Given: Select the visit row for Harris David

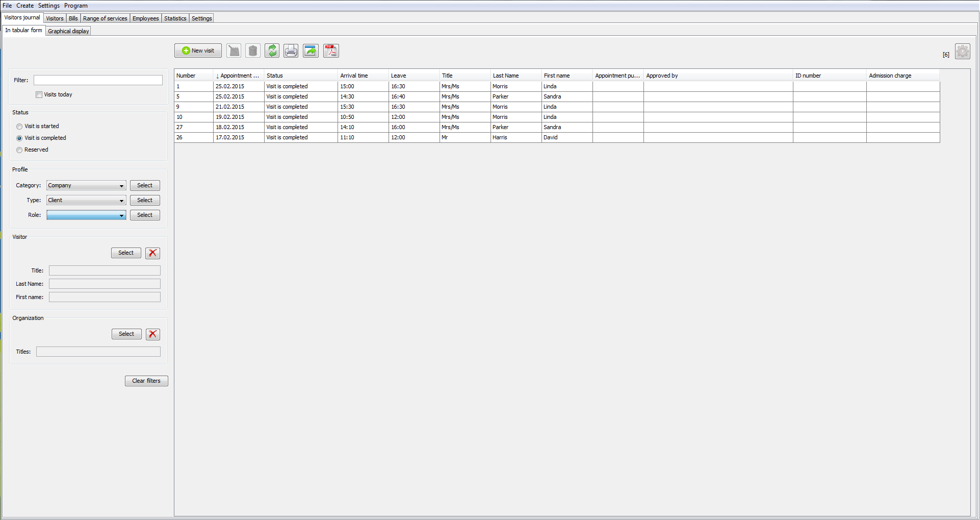Looking at the screenshot, I should 557,138.
